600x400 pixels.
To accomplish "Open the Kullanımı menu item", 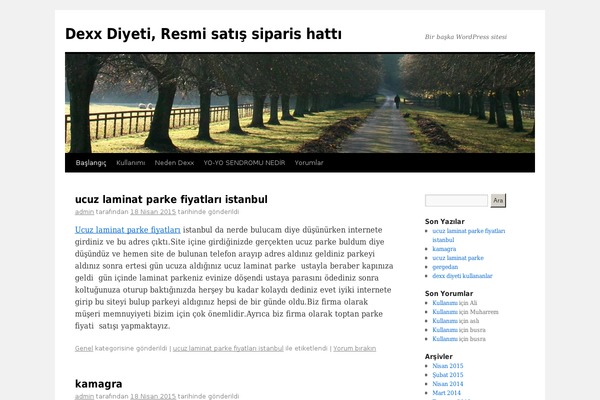I will point(130,163).
